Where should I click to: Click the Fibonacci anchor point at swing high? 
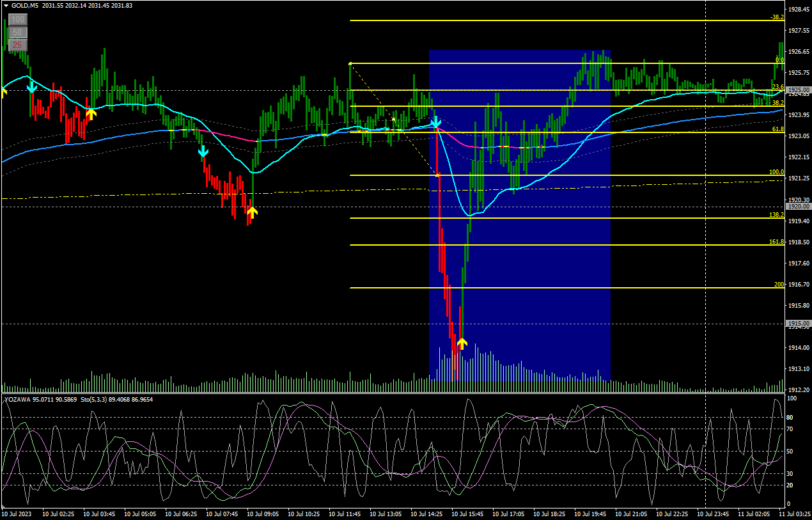coord(350,63)
